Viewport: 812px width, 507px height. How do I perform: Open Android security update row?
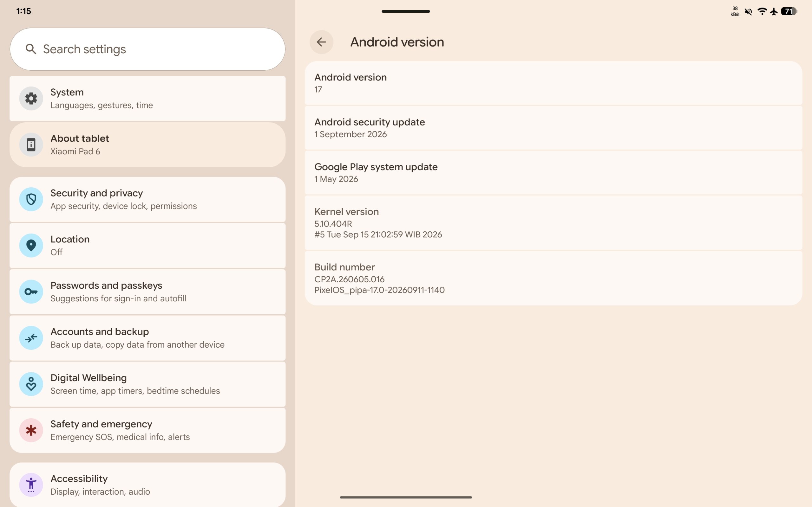tap(553, 128)
